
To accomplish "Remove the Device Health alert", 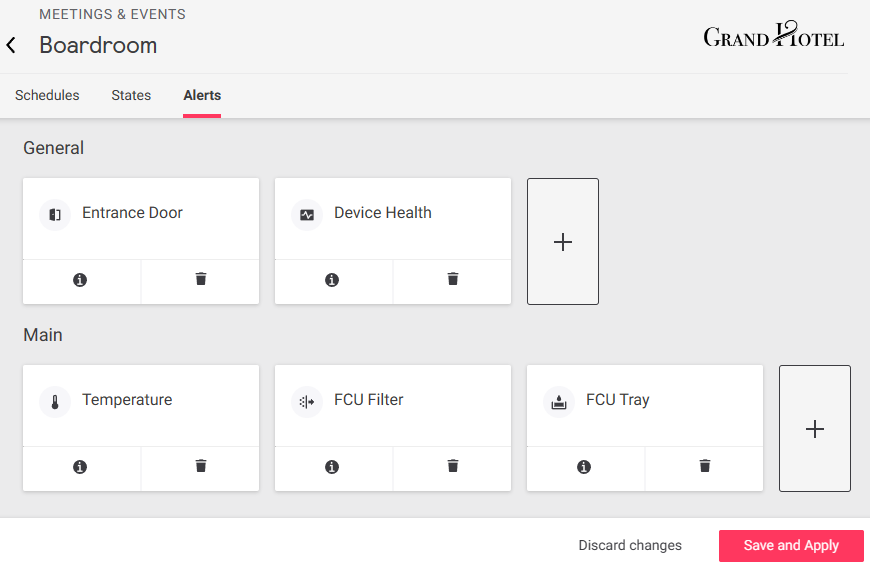I will 453,280.
